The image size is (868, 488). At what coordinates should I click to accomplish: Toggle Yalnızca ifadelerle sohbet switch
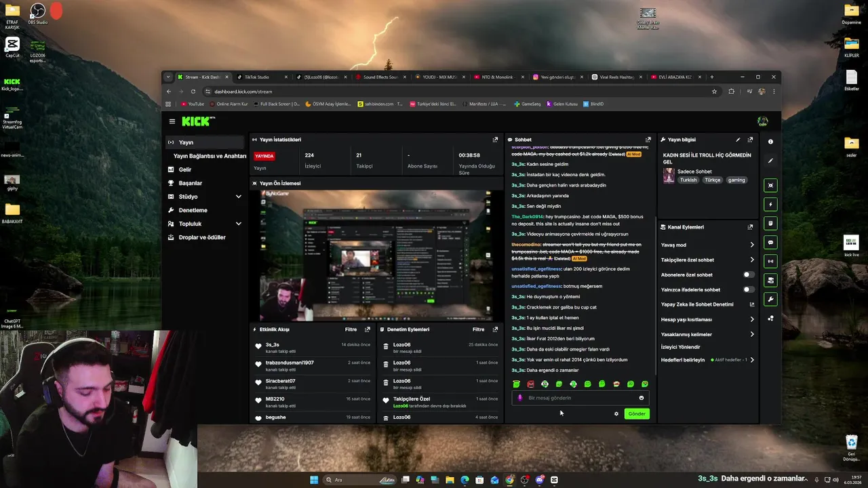tap(749, 289)
